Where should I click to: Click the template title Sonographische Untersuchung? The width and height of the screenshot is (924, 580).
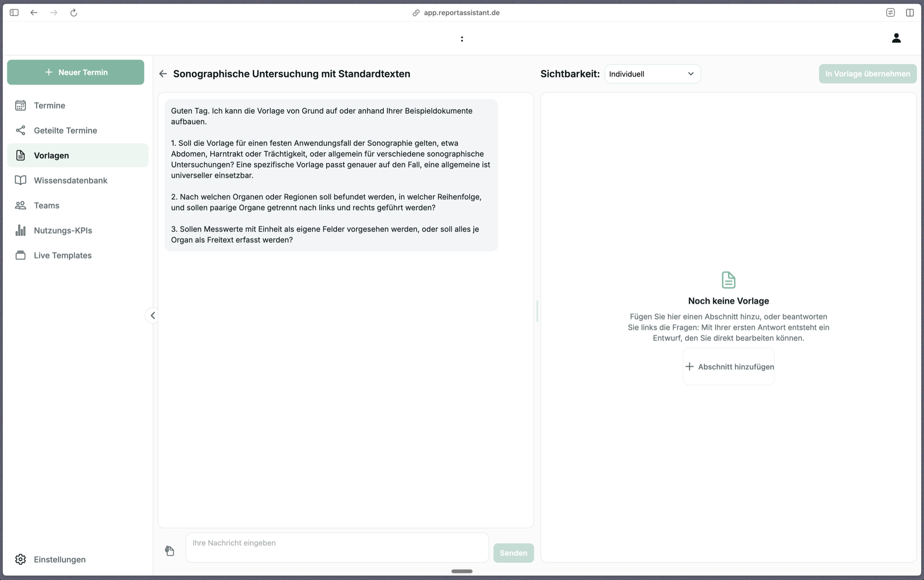292,74
